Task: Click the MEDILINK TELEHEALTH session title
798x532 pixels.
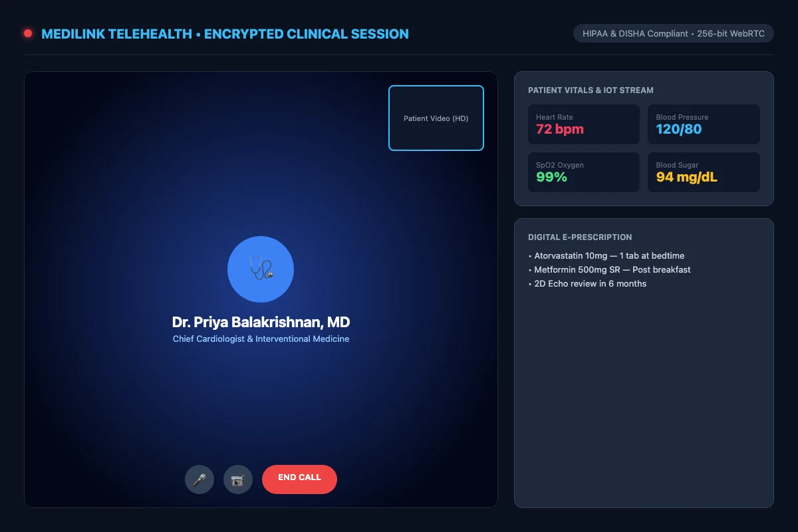Action: 225,34
